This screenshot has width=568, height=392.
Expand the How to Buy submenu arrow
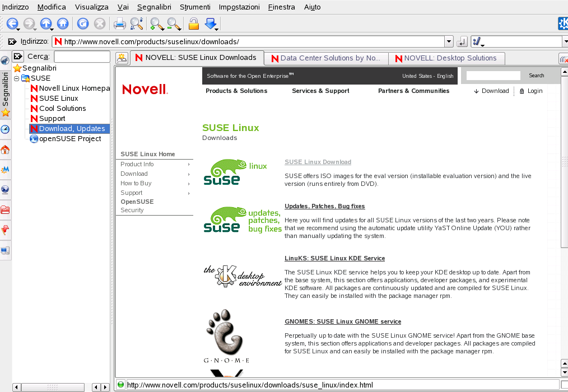pyautogui.click(x=189, y=184)
